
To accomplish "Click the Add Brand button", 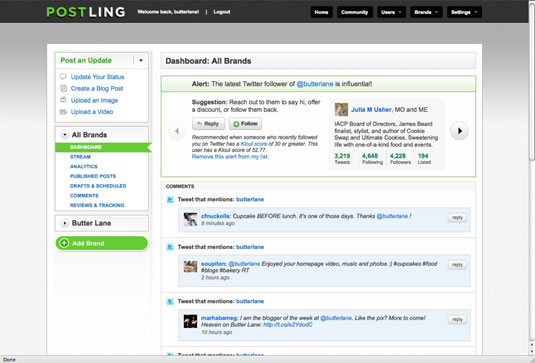I will 102,243.
